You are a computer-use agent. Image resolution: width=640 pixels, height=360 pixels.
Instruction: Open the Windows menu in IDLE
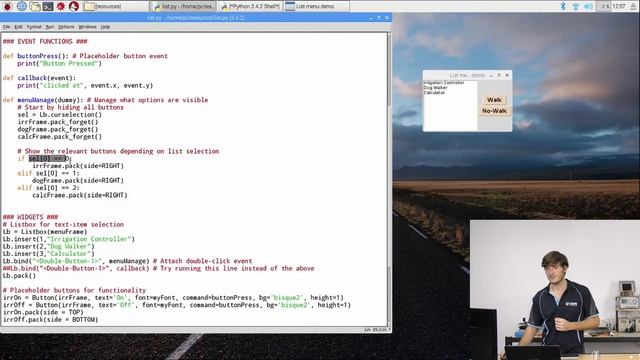click(x=87, y=27)
